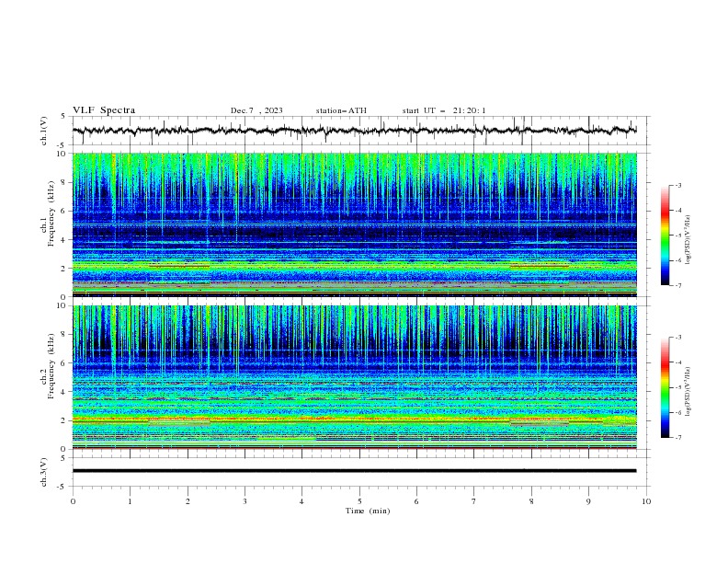Click the '5' tick label on time axis
728x563 pixels.
[x=359, y=501]
